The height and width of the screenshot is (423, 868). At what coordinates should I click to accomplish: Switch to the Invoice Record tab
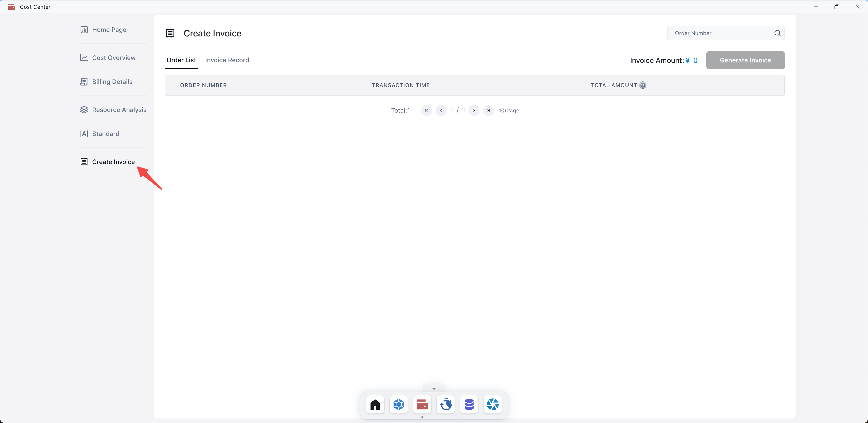pyautogui.click(x=227, y=60)
